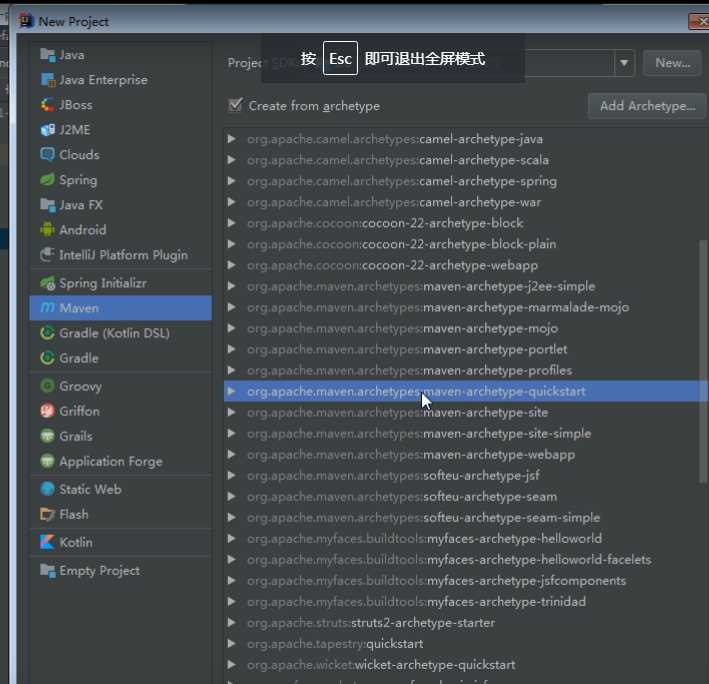The image size is (709, 684).
Task: Click the New... SDK button
Action: (x=672, y=63)
